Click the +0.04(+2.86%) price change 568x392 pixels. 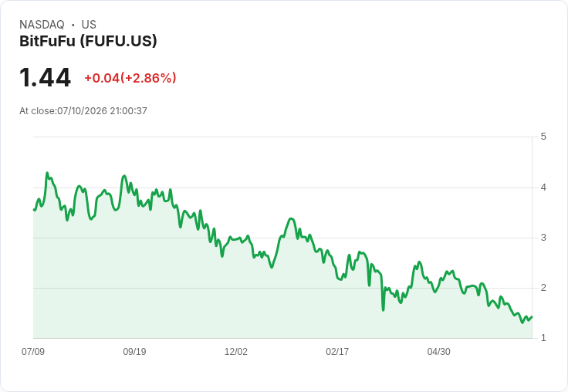coord(130,78)
